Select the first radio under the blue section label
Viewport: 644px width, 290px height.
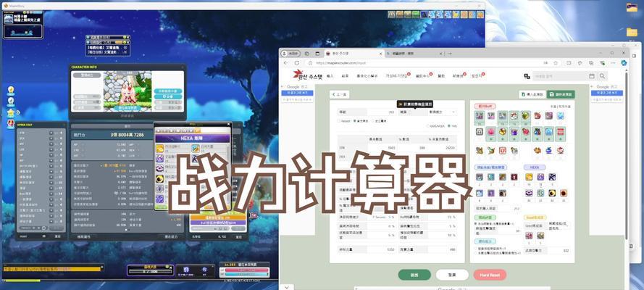[x=476, y=249]
